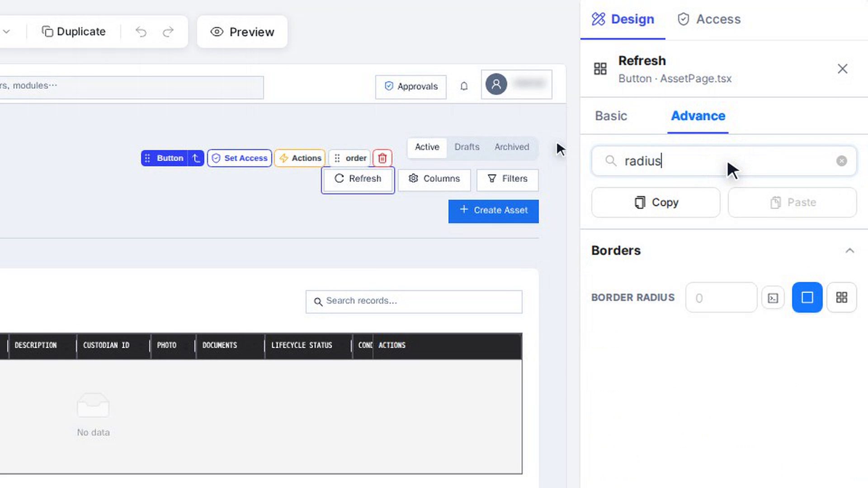
Task: Open the Advance properties tab
Action: click(698, 116)
